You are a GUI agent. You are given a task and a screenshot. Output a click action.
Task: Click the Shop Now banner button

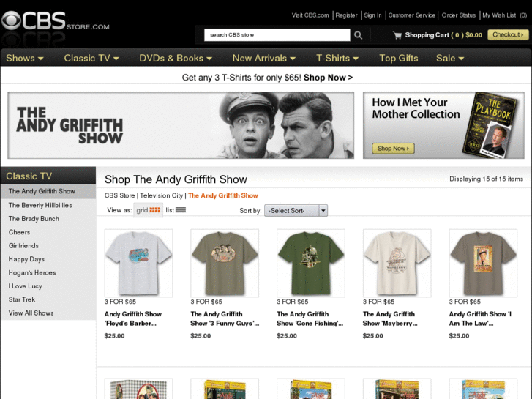coord(393,149)
